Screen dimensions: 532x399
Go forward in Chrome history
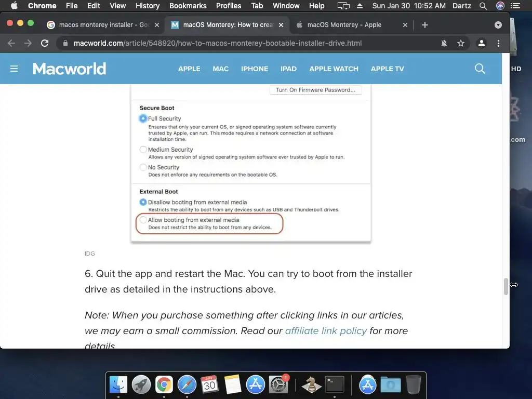coord(28,43)
